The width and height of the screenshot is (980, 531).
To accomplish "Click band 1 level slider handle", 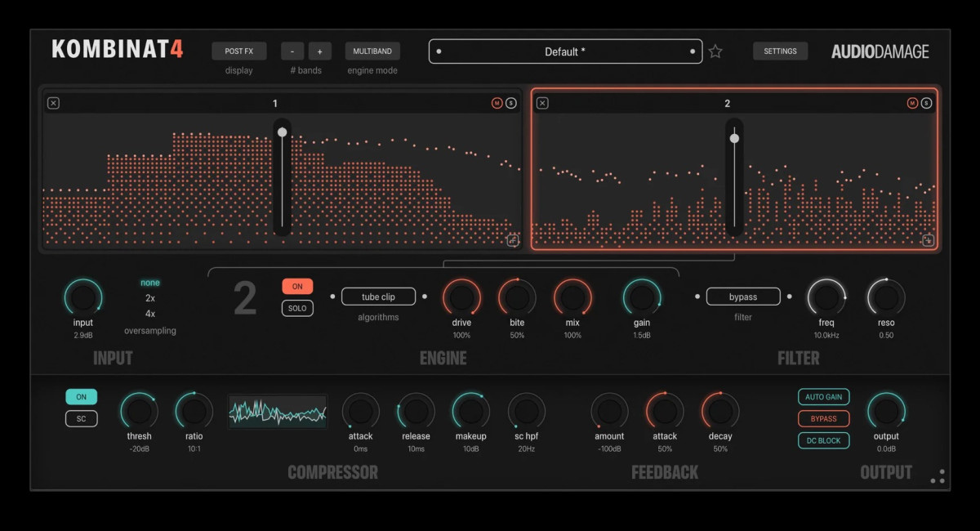I will tap(283, 132).
